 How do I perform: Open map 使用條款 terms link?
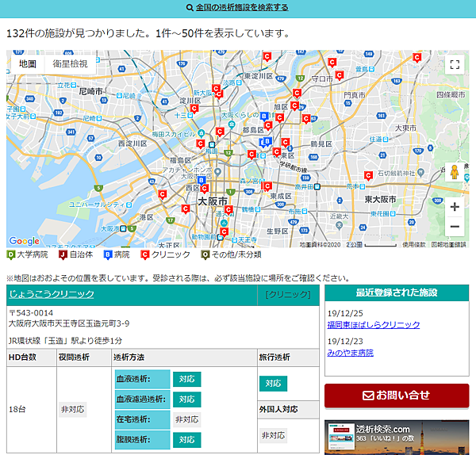tap(414, 244)
